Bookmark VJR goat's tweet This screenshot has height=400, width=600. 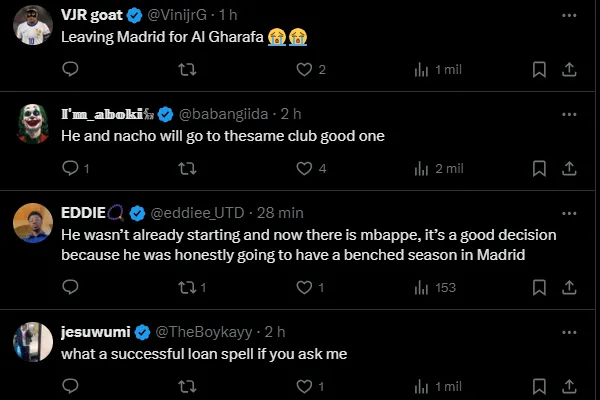(x=538, y=69)
